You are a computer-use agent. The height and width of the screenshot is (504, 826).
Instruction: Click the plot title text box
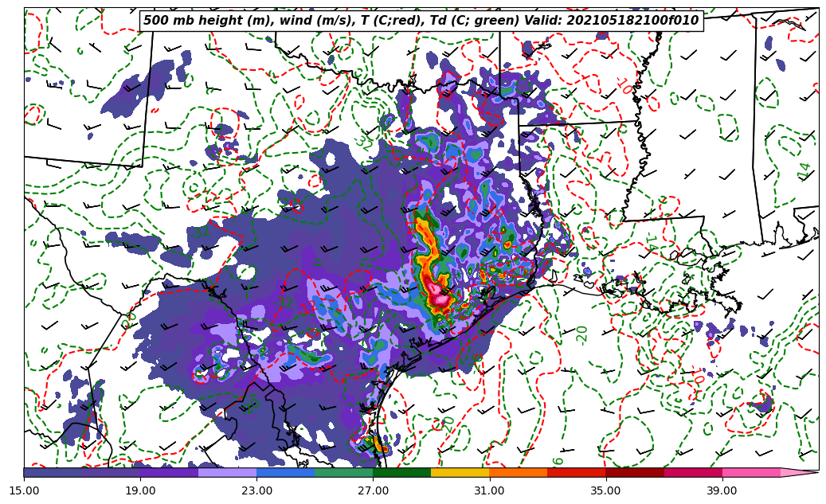click(x=421, y=21)
